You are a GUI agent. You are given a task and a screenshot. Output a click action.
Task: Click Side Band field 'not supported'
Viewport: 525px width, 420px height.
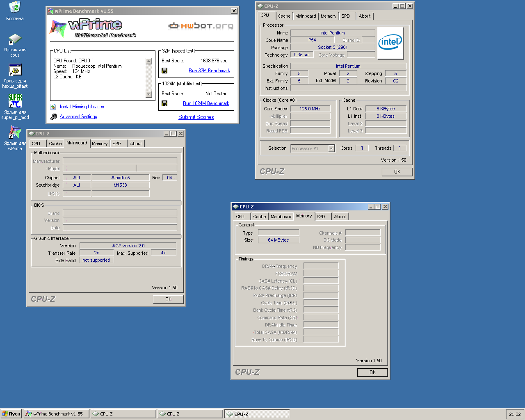(96, 260)
